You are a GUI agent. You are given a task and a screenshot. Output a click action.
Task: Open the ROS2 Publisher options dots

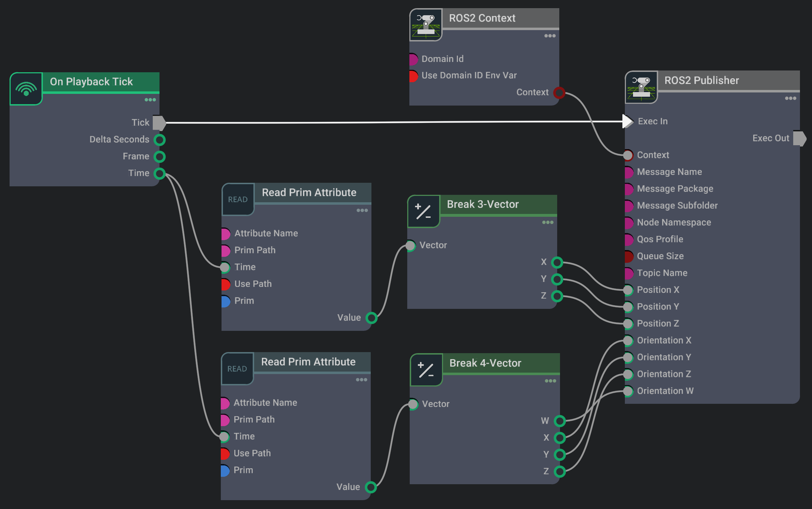(791, 98)
